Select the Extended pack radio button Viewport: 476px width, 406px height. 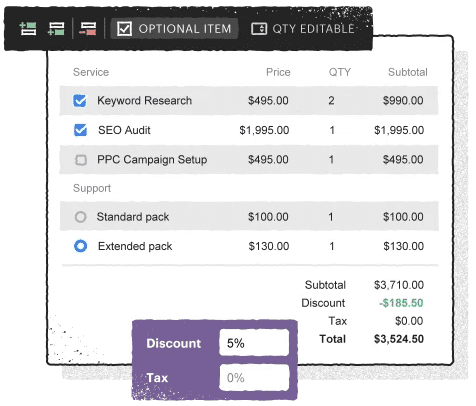tap(80, 246)
